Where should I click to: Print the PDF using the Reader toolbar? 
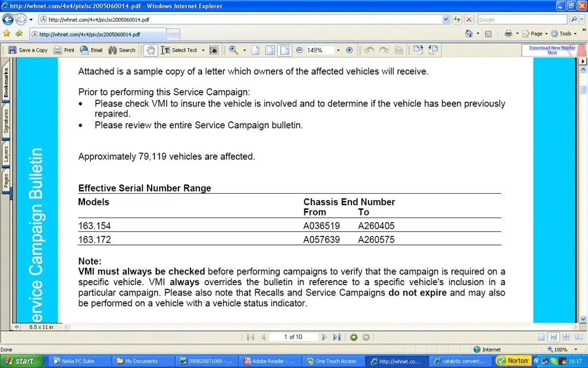[x=64, y=50]
